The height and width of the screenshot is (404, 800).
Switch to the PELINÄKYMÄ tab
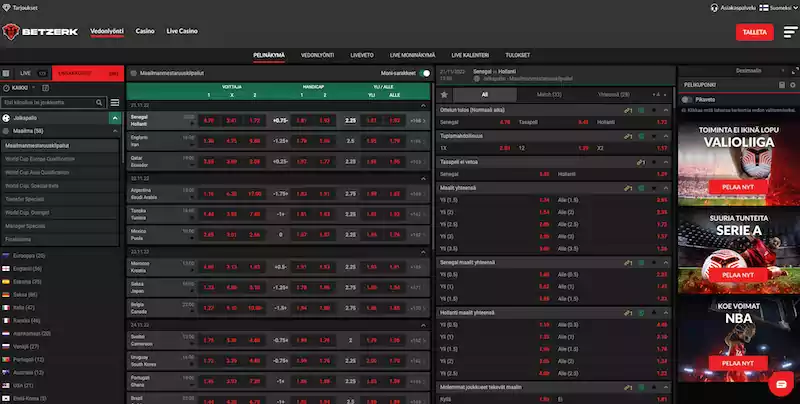click(269, 55)
